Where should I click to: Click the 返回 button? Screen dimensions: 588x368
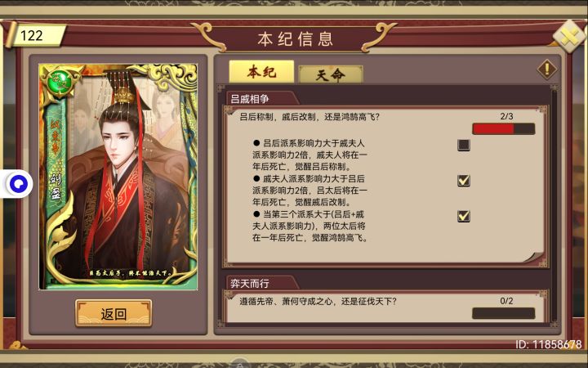pos(114,313)
